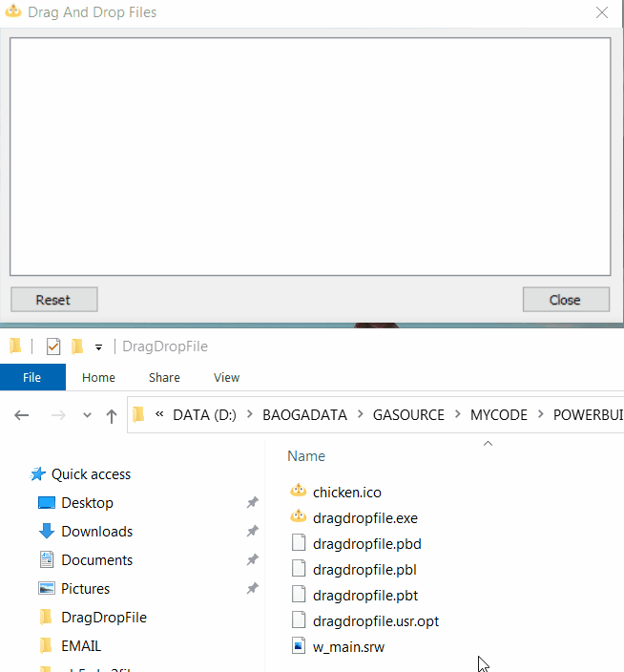Expand chevron after BAOGADATA in path

tap(360, 414)
